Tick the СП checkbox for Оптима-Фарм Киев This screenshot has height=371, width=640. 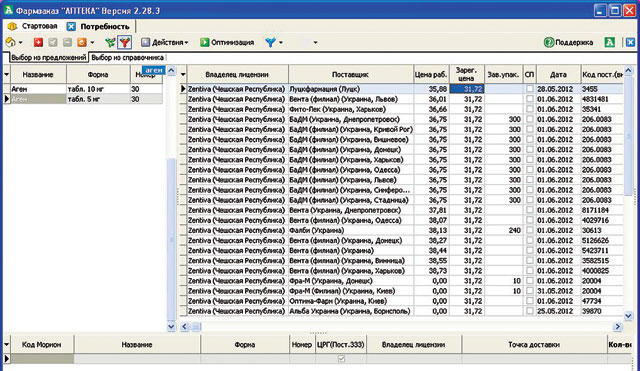click(x=529, y=301)
